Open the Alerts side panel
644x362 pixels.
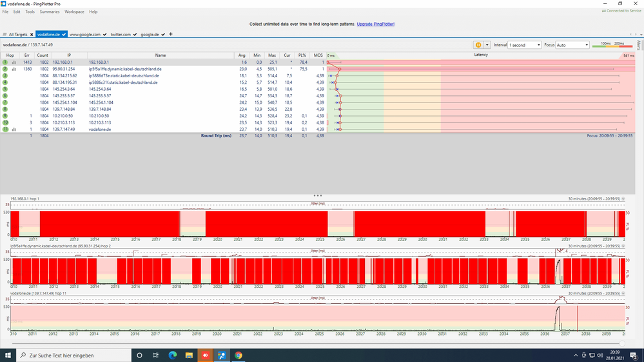coord(639,44)
